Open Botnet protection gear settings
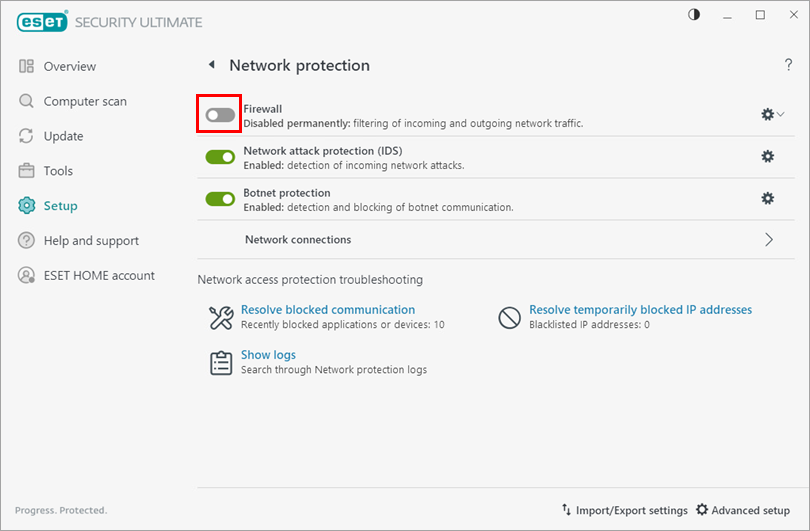The width and height of the screenshot is (810, 531). coord(767,199)
